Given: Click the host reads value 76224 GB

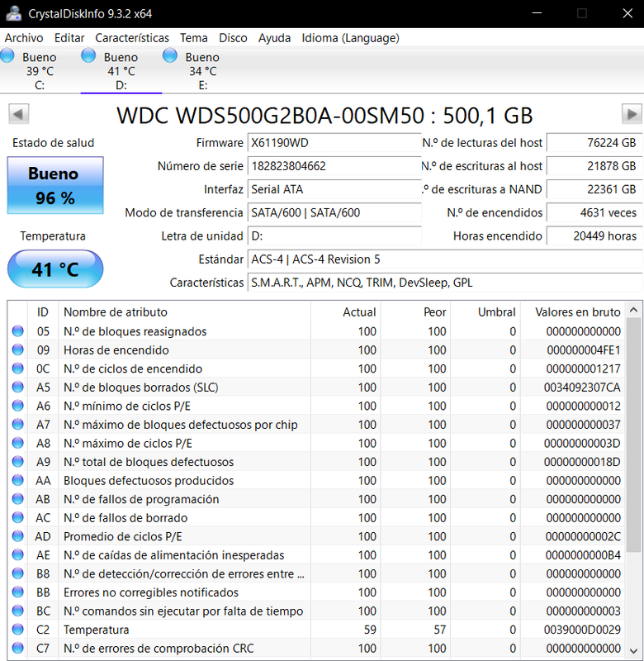Looking at the screenshot, I should [x=594, y=143].
